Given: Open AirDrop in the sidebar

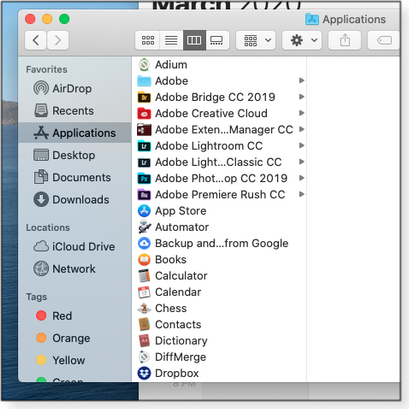Looking at the screenshot, I should point(75,88).
